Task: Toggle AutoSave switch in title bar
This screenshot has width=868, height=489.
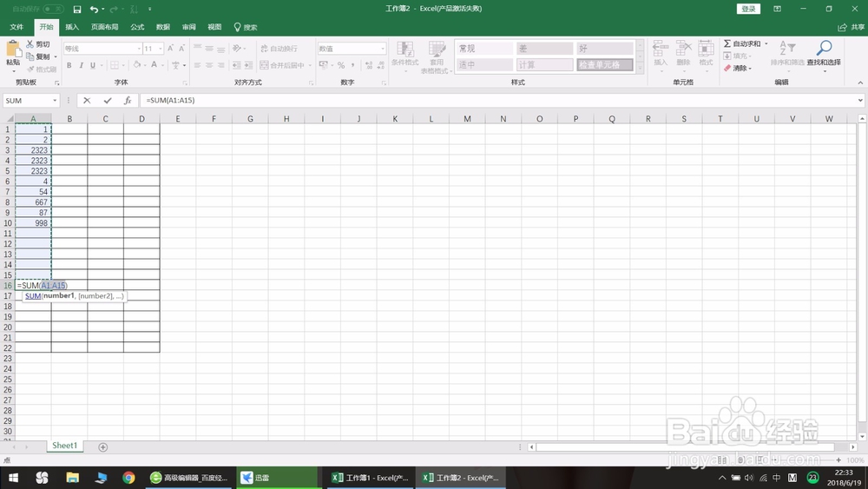Action: point(53,9)
